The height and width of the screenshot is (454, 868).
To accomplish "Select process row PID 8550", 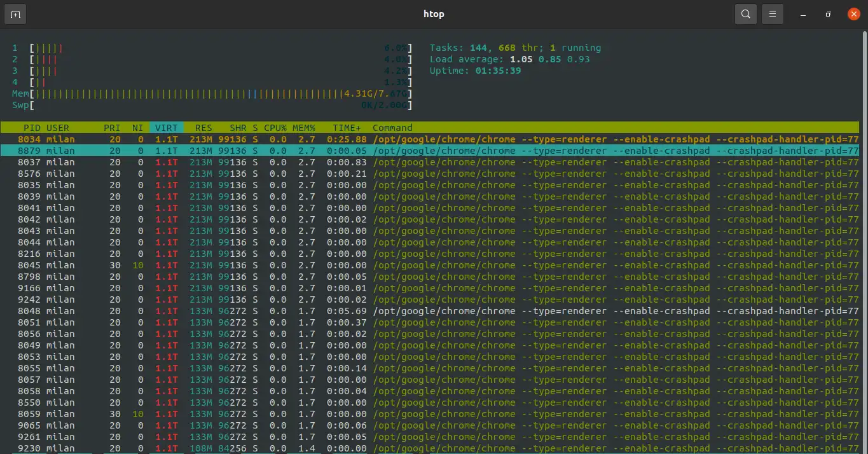I will [x=430, y=402].
